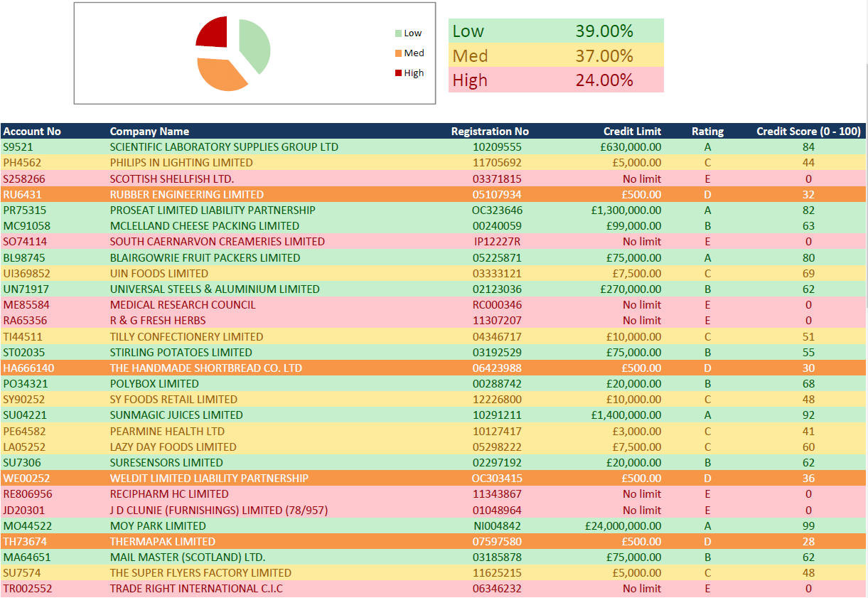This screenshot has width=868, height=598.
Task: Click account number RU6431 cell
Action: 23,195
